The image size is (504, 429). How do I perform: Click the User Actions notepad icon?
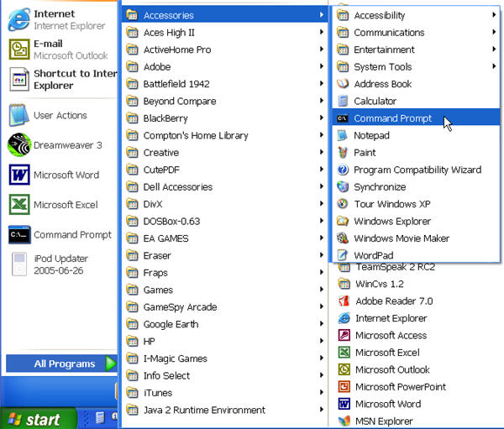point(19,115)
